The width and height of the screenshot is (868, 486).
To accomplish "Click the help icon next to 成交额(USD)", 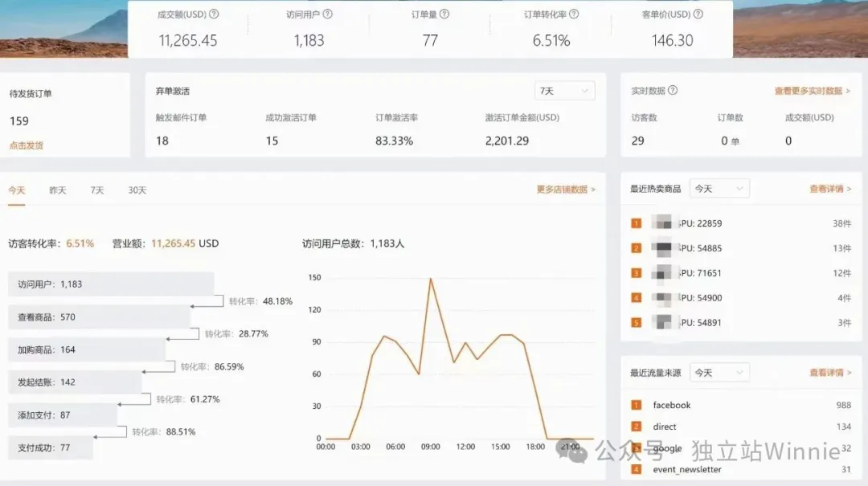I will point(212,14).
